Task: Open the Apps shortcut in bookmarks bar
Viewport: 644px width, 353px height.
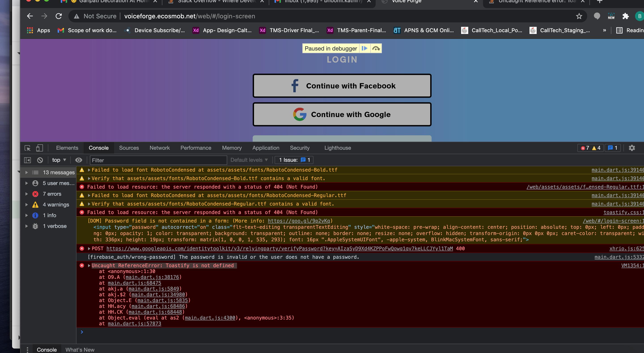Action: [x=38, y=30]
